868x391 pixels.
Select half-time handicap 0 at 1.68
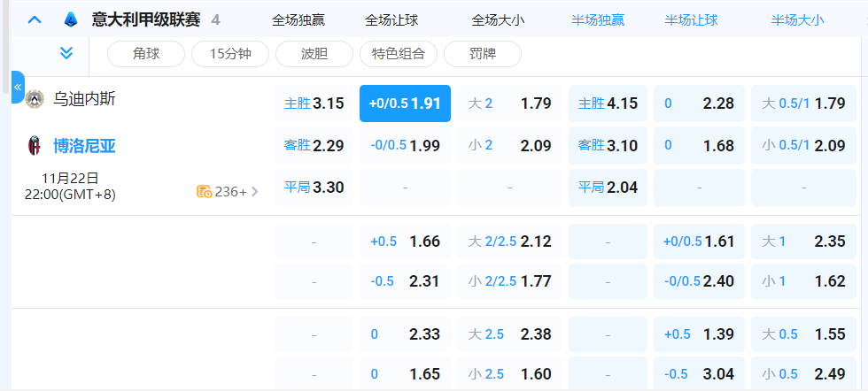click(699, 145)
